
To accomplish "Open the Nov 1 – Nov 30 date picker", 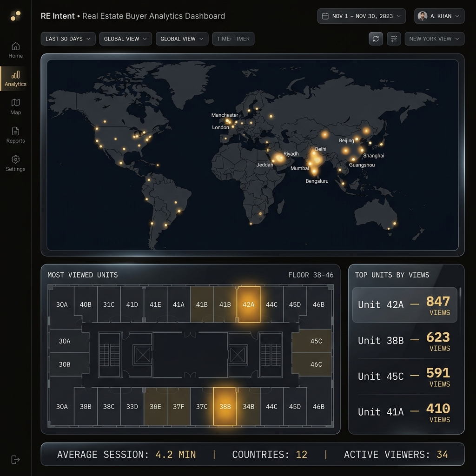I will coord(361,16).
